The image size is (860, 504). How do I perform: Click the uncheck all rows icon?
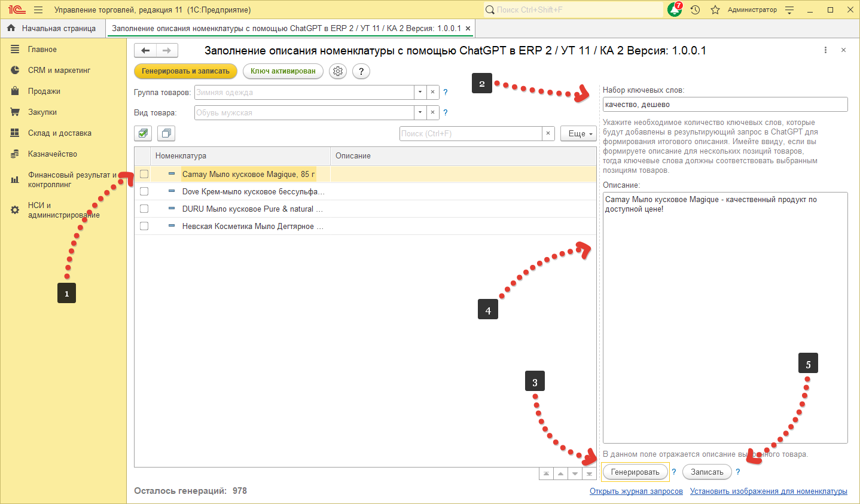point(166,133)
